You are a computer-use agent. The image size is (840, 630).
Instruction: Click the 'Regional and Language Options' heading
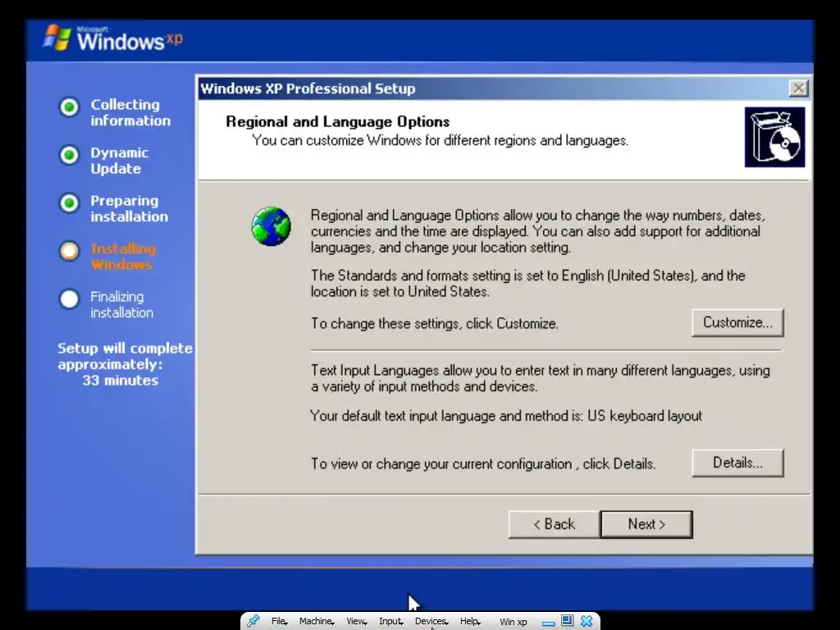[337, 121]
